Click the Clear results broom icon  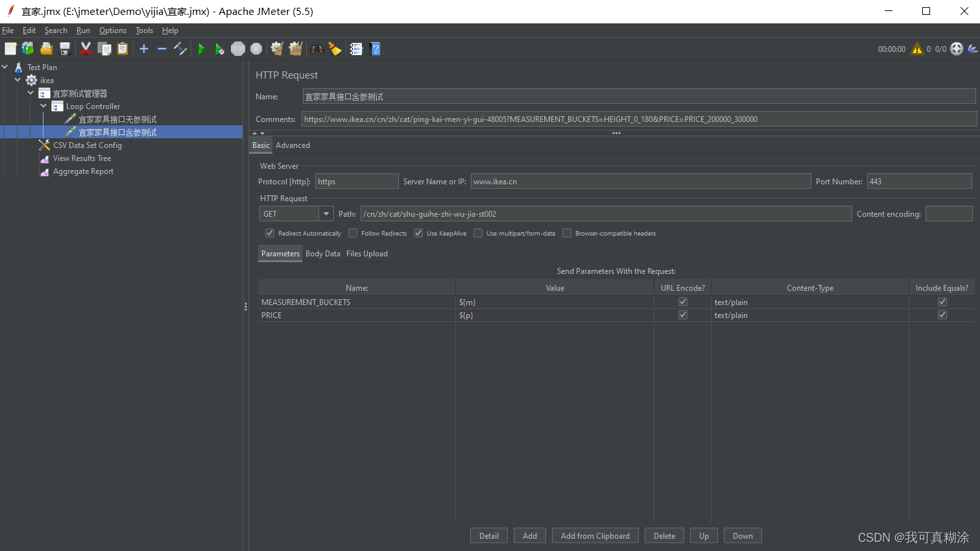(277, 49)
